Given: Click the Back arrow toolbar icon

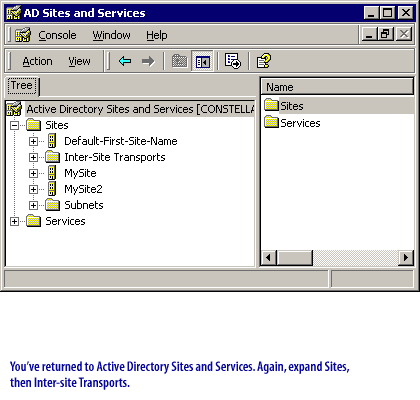Looking at the screenshot, I should coord(125,61).
